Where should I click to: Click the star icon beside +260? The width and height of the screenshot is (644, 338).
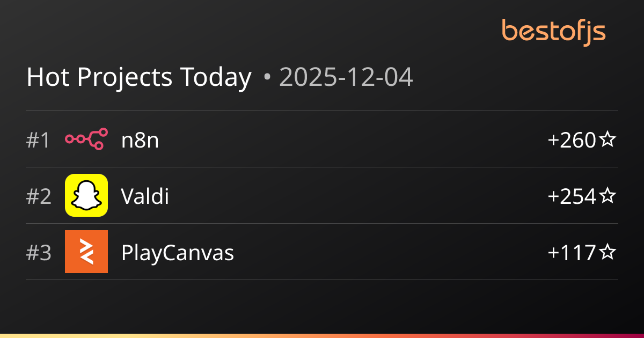click(607, 140)
